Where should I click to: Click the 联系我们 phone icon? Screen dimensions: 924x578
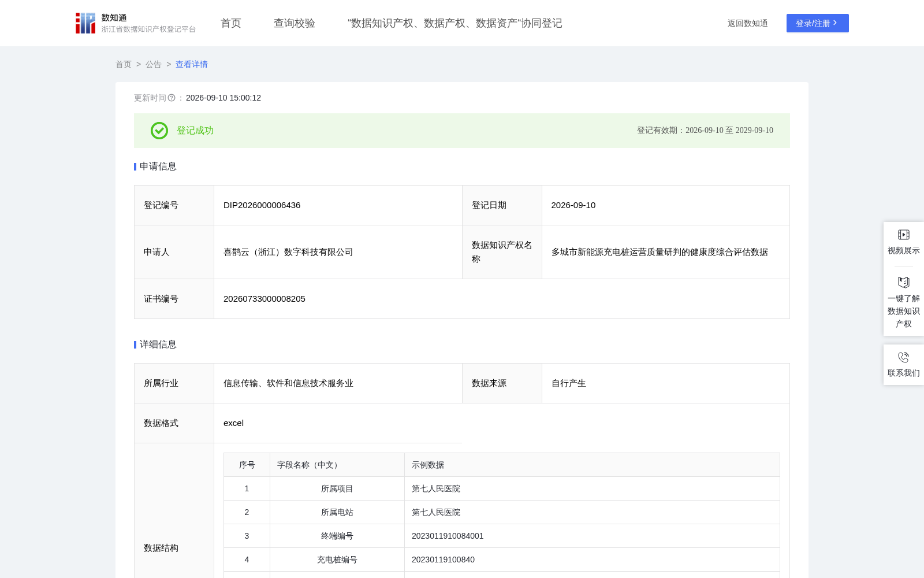pos(904,357)
